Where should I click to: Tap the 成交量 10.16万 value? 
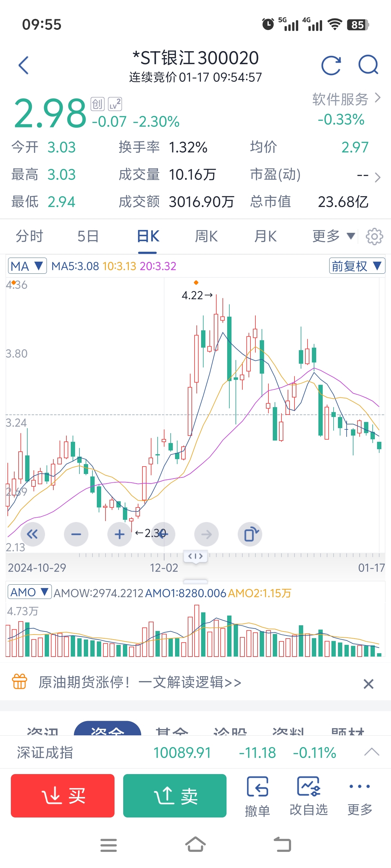192,175
